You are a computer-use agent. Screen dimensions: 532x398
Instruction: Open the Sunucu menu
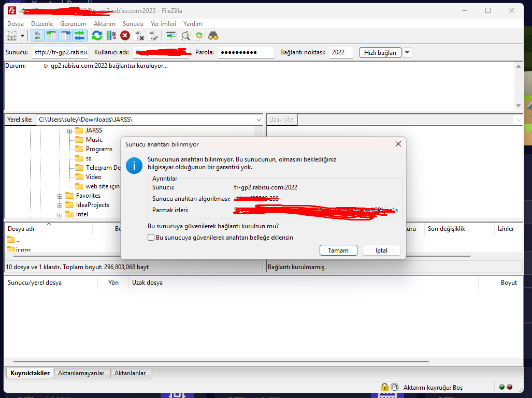[133, 24]
